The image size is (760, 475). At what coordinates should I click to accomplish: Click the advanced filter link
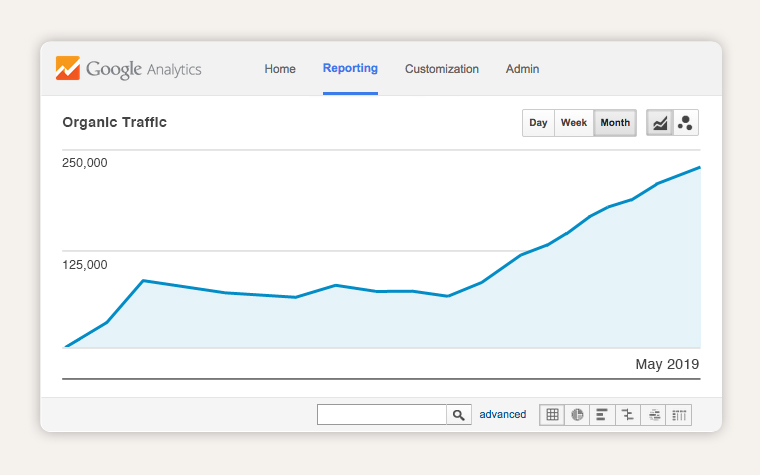point(503,414)
